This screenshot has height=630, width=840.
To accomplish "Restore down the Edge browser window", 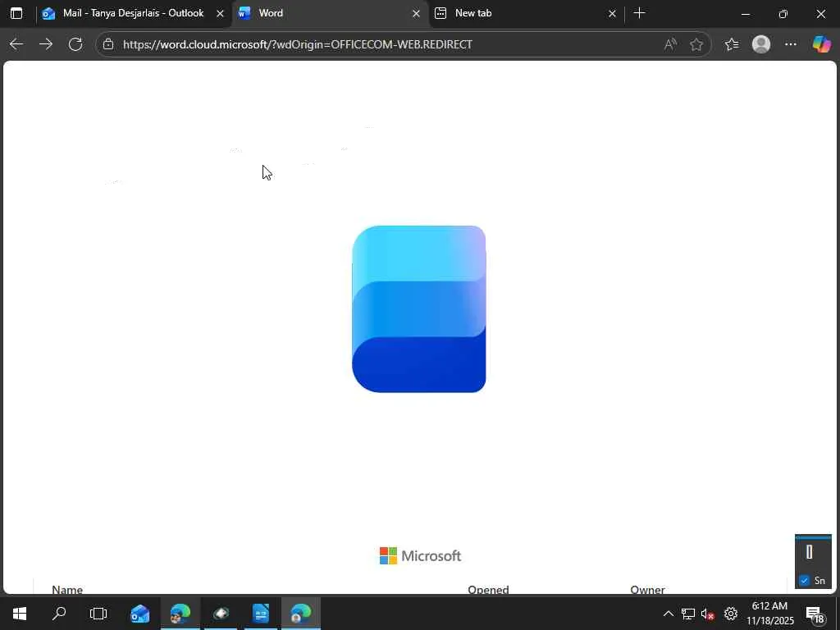I will (x=783, y=14).
